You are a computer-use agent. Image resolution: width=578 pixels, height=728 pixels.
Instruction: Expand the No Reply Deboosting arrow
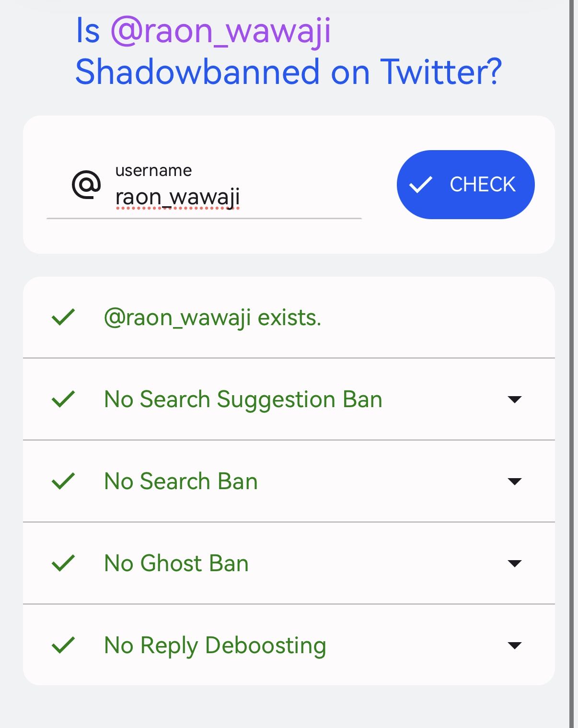point(514,646)
